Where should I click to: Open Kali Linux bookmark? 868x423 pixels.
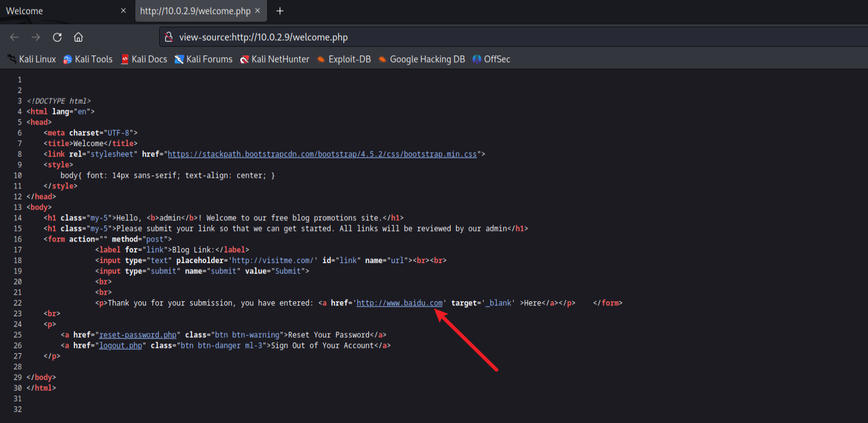point(32,59)
